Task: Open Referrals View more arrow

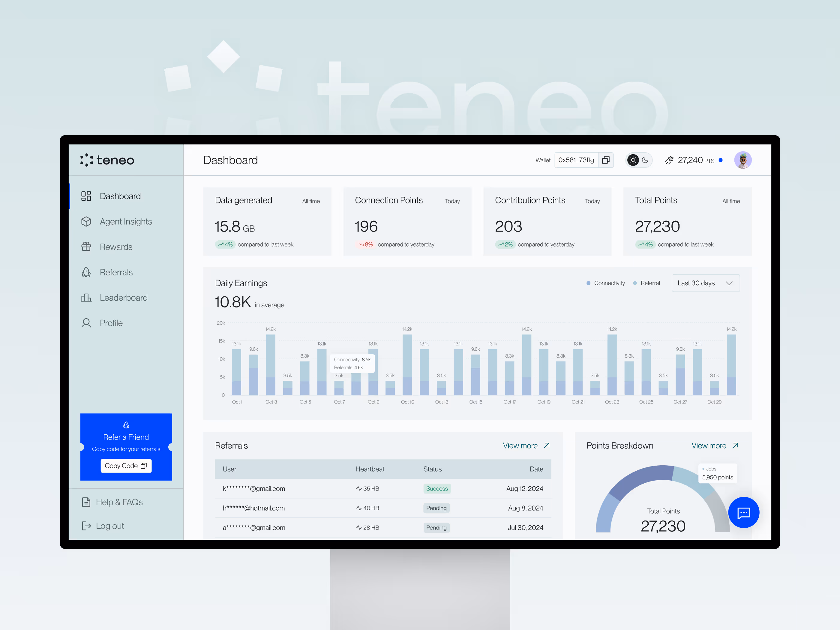Action: pos(547,445)
